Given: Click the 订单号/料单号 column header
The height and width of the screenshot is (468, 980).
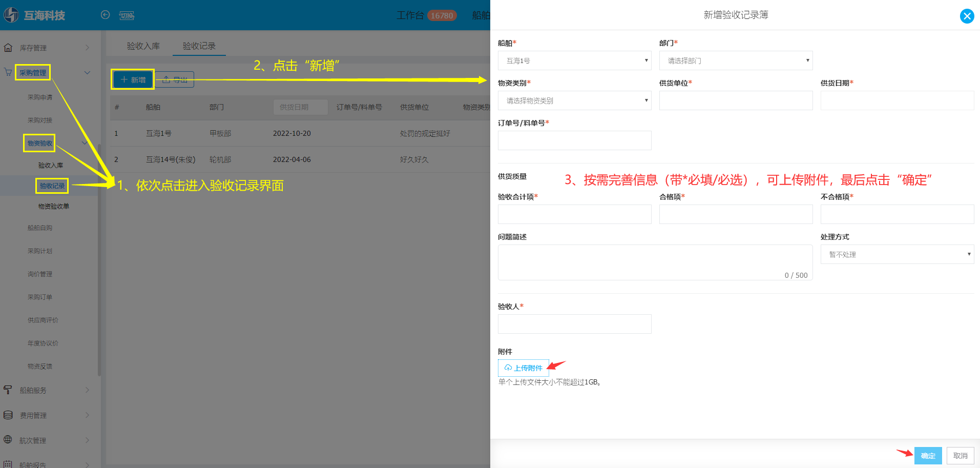Looking at the screenshot, I should (359, 107).
